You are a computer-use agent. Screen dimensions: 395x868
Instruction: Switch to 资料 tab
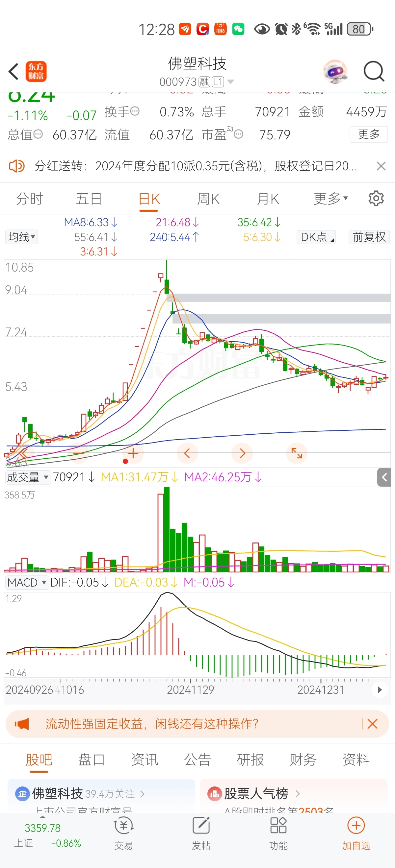click(356, 759)
